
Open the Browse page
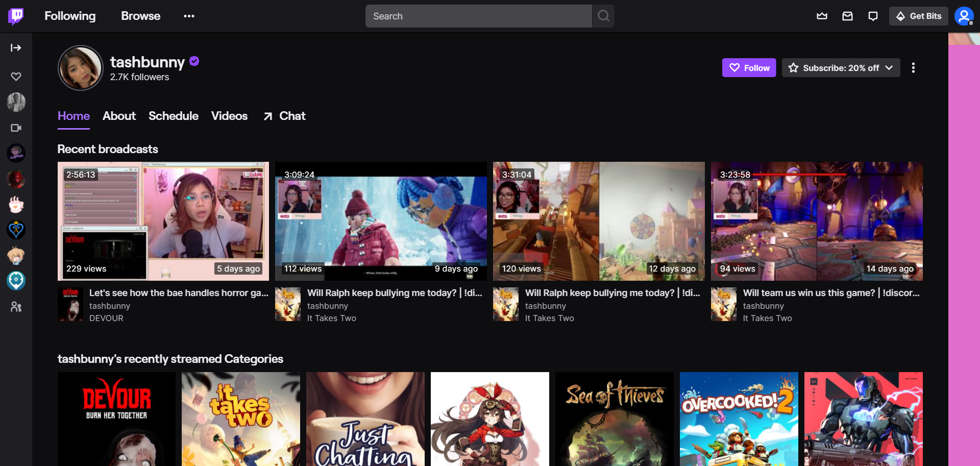[140, 16]
